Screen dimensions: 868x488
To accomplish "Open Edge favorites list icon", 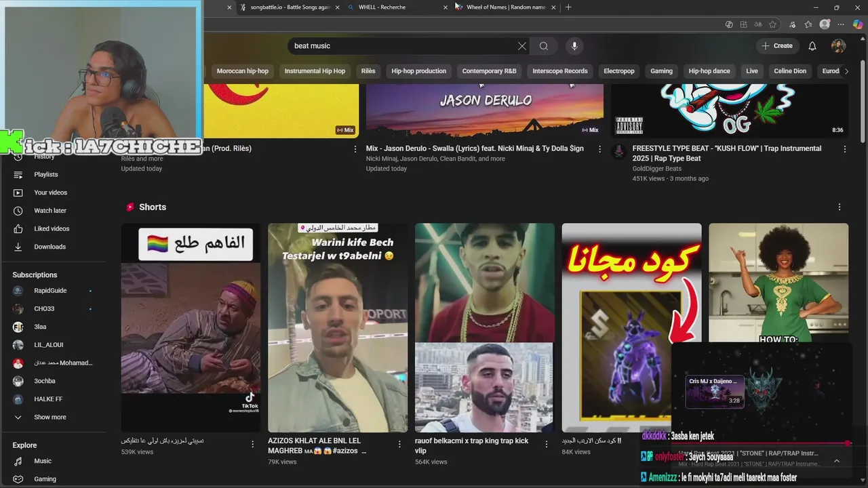I will tap(808, 24).
